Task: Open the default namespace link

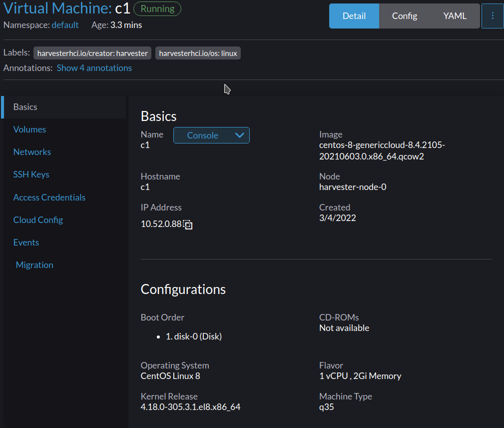Action: (65, 24)
